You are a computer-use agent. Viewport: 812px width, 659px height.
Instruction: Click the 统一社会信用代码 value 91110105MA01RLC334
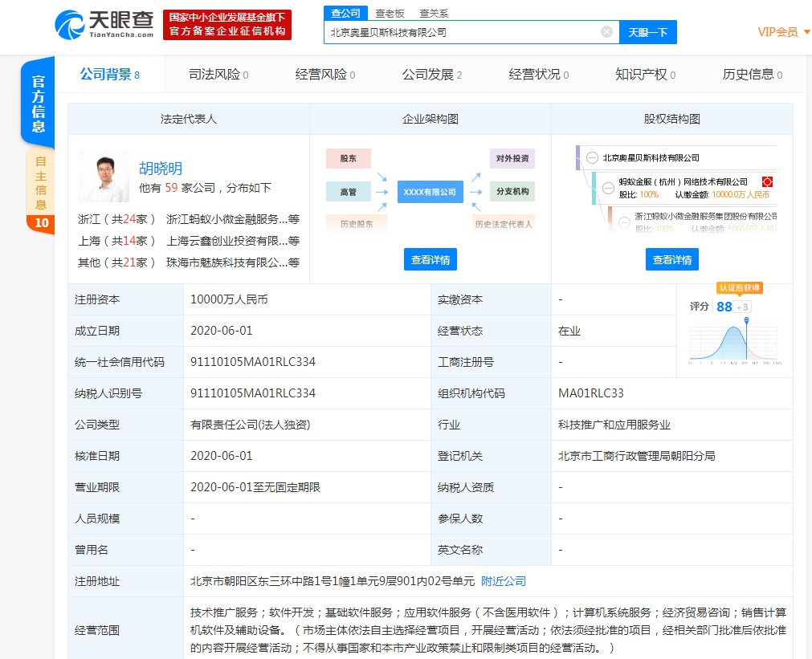tap(253, 362)
